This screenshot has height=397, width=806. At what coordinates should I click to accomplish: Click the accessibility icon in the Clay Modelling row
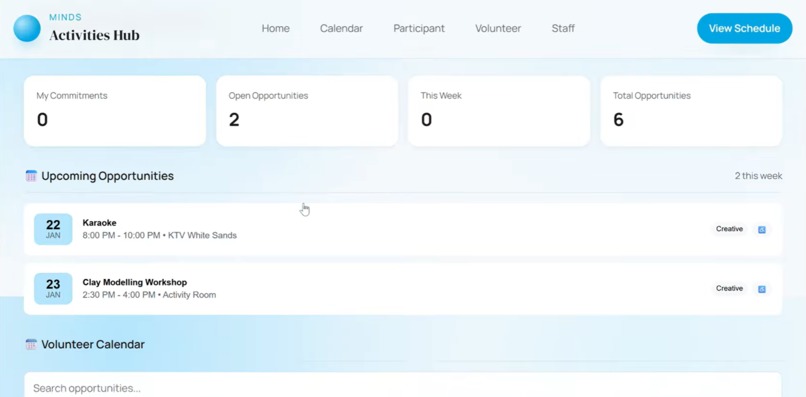click(x=762, y=289)
